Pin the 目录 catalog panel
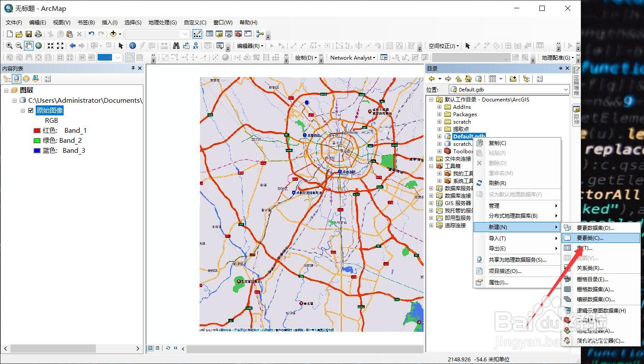The height and width of the screenshot is (364, 644). (560, 68)
